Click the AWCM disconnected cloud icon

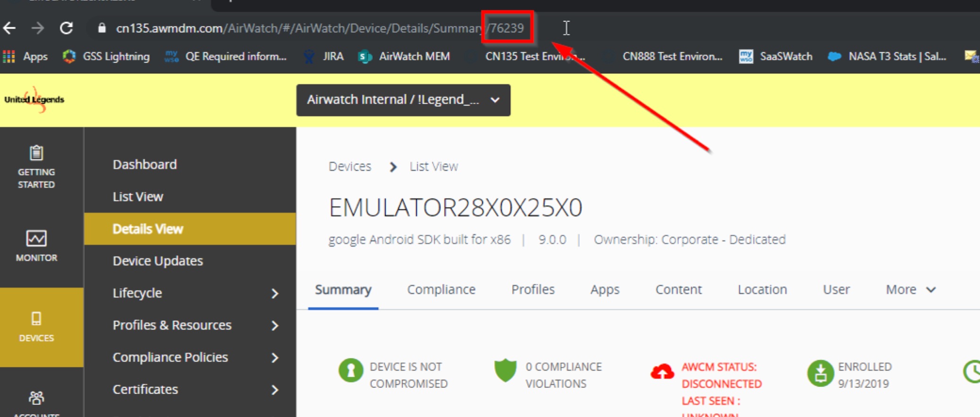click(662, 373)
